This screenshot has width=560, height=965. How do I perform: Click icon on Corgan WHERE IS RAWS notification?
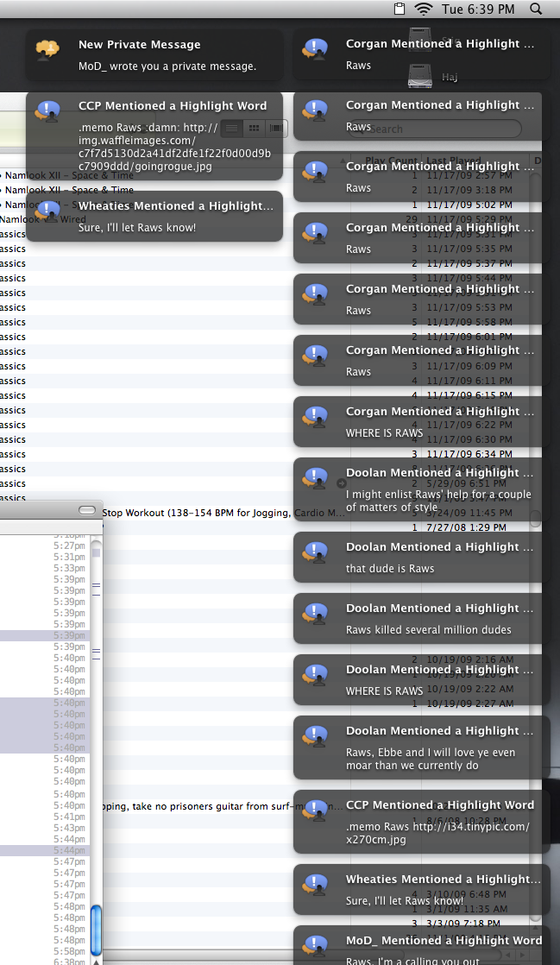[315, 417]
